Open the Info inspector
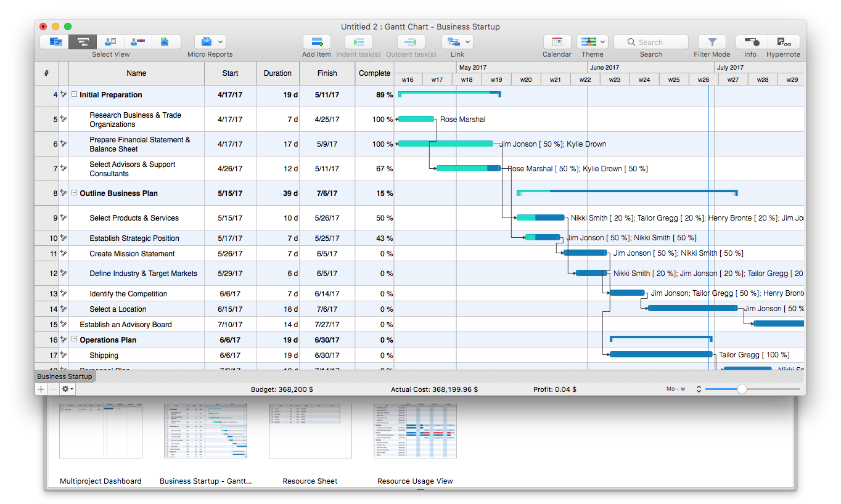Screen dimensions: 841x504 pyautogui.click(x=750, y=42)
